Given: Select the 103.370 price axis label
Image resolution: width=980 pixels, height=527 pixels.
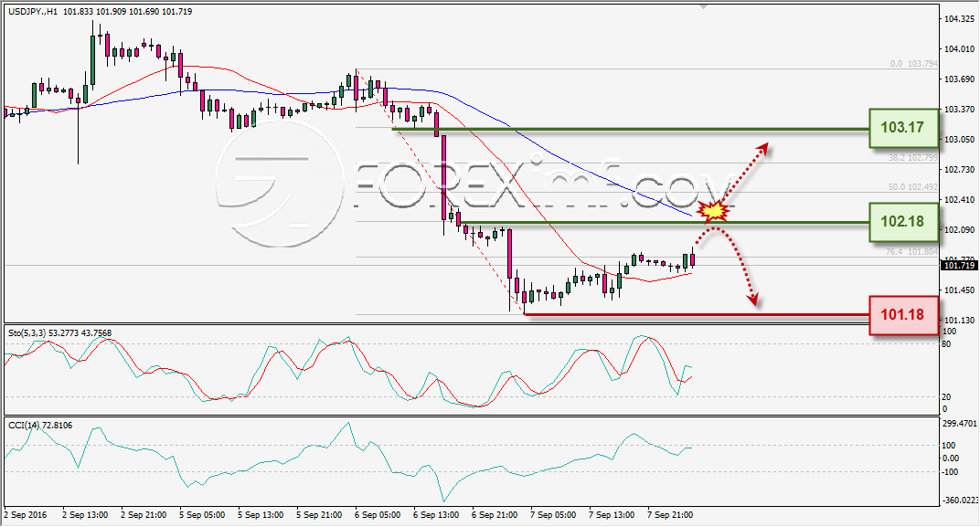Looking at the screenshot, I should pyautogui.click(x=959, y=110).
